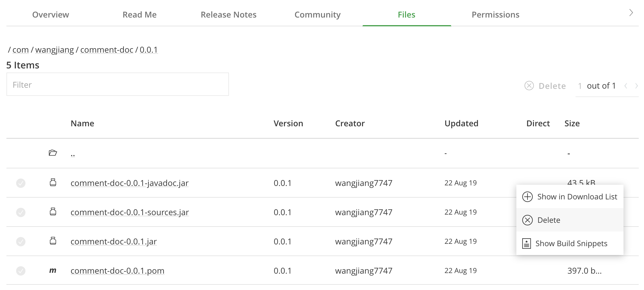
Task: Open comment-doc-0.0.1.jar file link
Action: pyautogui.click(x=114, y=241)
